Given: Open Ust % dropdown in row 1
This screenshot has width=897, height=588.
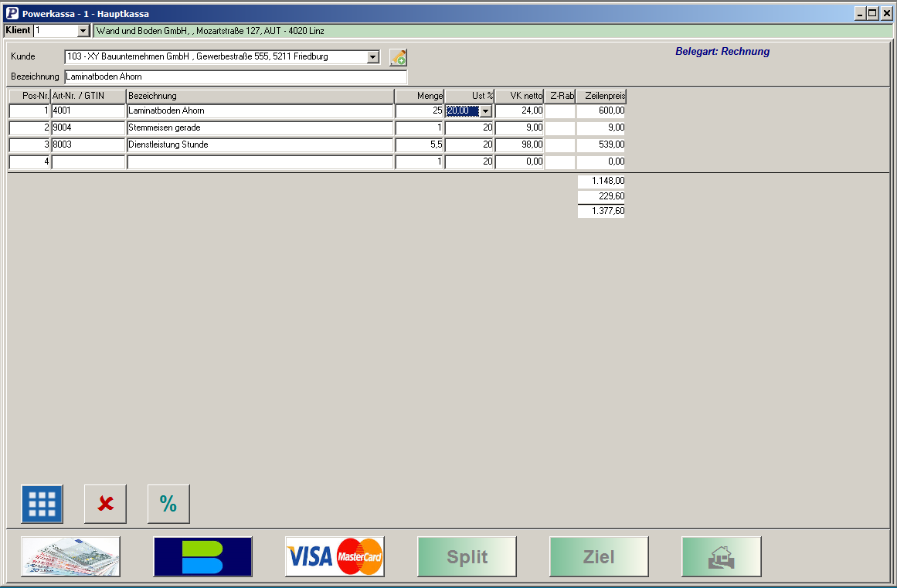Looking at the screenshot, I should 485,111.
